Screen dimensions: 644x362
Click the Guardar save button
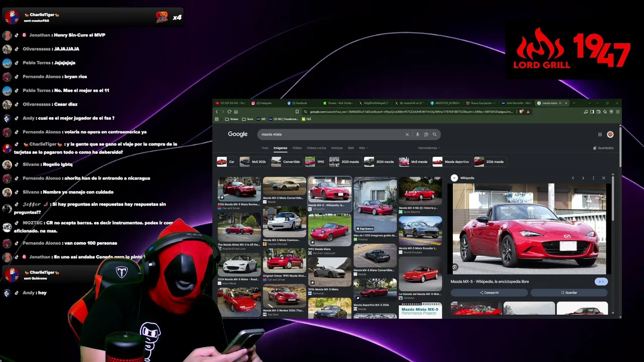click(569, 293)
